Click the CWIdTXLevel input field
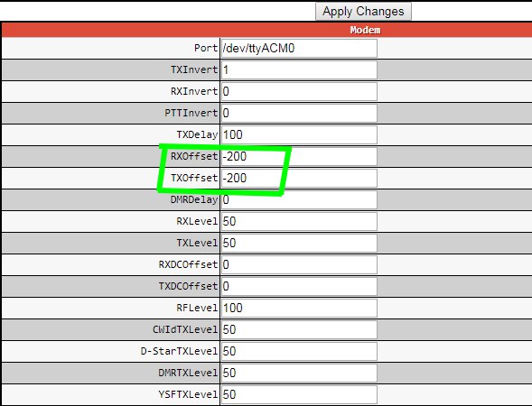The width and height of the screenshot is (532, 406). click(x=299, y=329)
